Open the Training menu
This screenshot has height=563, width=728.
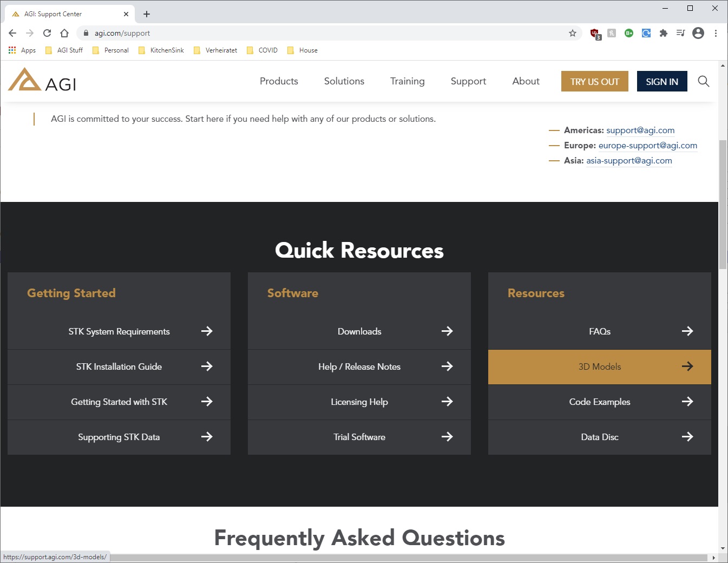(408, 81)
